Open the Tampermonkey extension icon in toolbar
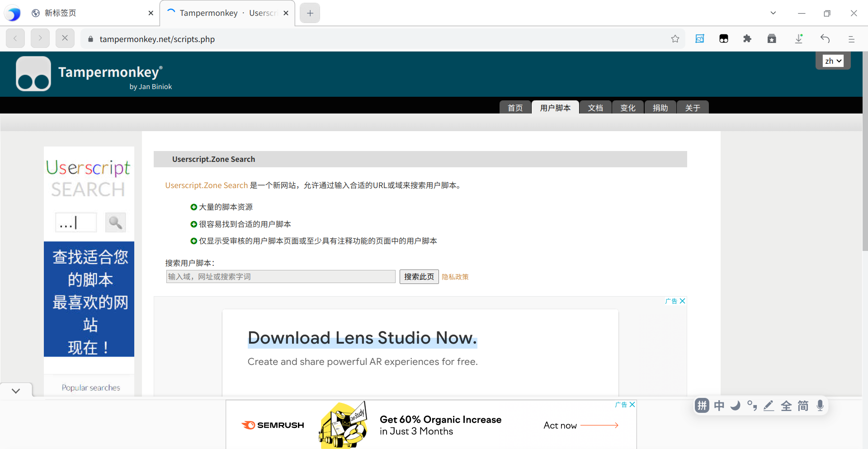The image size is (868, 449). [x=723, y=39]
